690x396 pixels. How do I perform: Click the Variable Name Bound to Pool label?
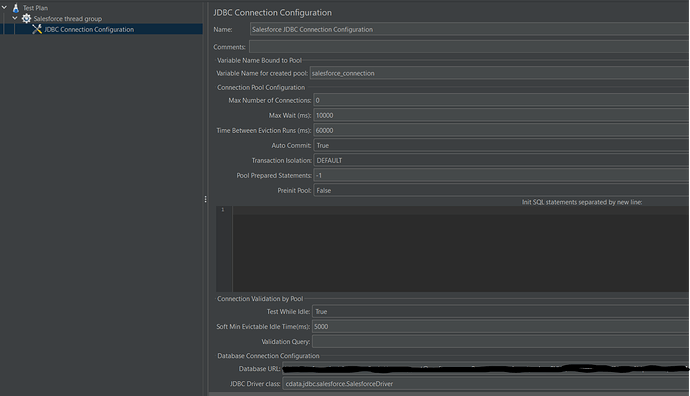[260, 60]
